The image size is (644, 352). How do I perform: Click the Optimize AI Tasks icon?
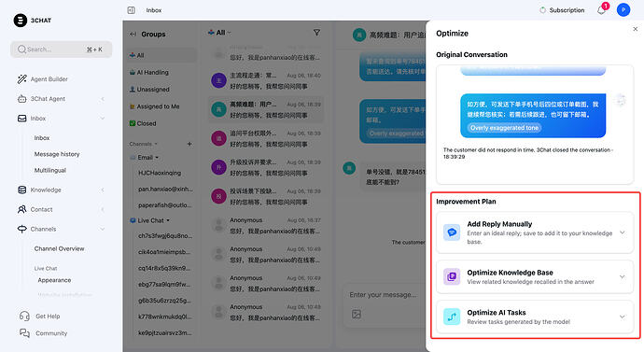[x=452, y=317]
